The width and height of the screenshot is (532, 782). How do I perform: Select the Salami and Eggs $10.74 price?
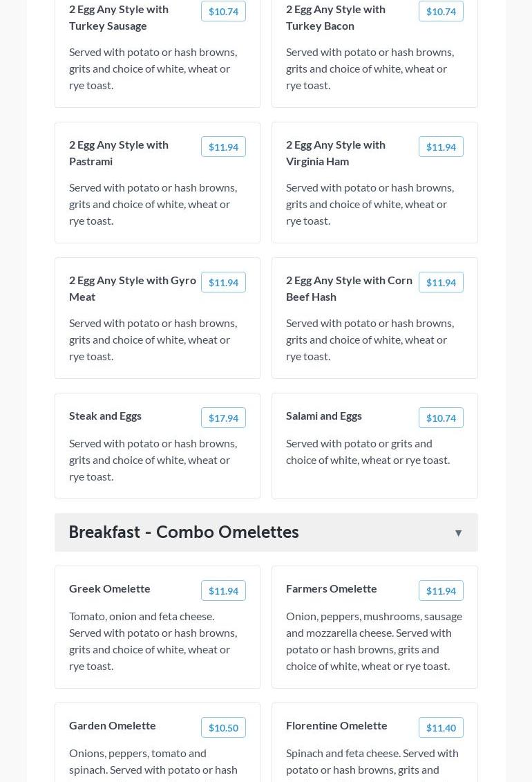441,418
